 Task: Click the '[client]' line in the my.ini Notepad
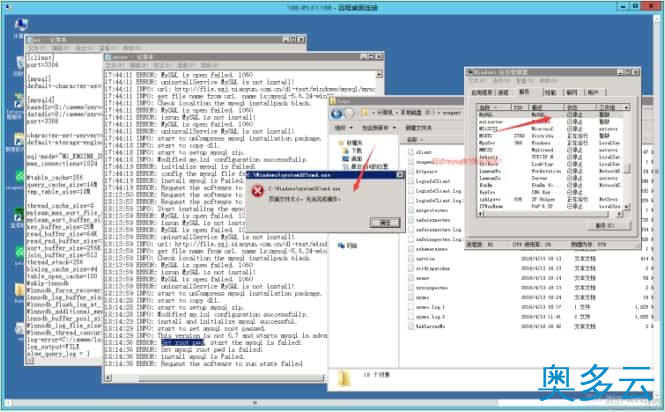(x=41, y=57)
